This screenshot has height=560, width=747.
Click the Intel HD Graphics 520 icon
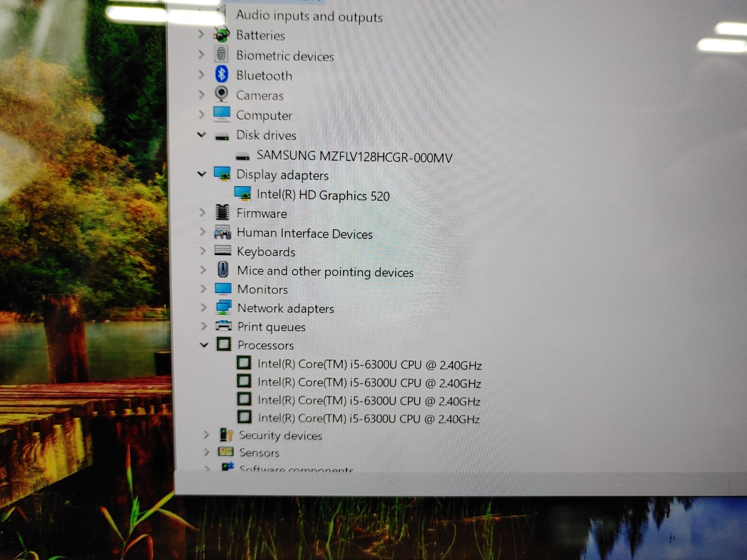pyautogui.click(x=243, y=193)
